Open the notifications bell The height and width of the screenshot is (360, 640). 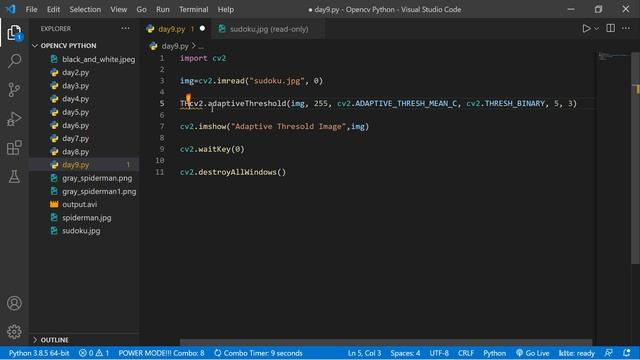click(x=627, y=353)
